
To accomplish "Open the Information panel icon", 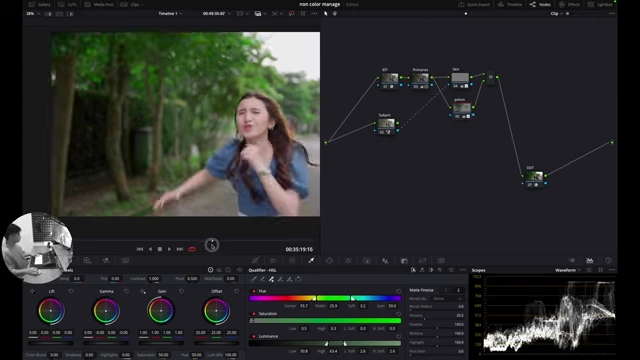I will click(609, 260).
